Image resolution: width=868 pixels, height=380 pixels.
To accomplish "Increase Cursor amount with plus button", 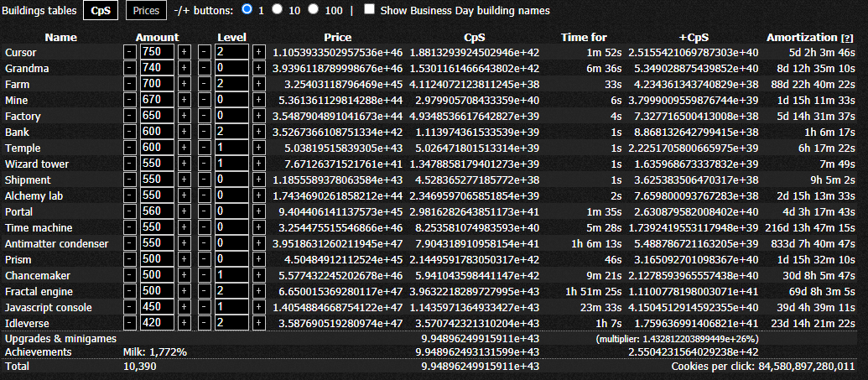I will [184, 53].
